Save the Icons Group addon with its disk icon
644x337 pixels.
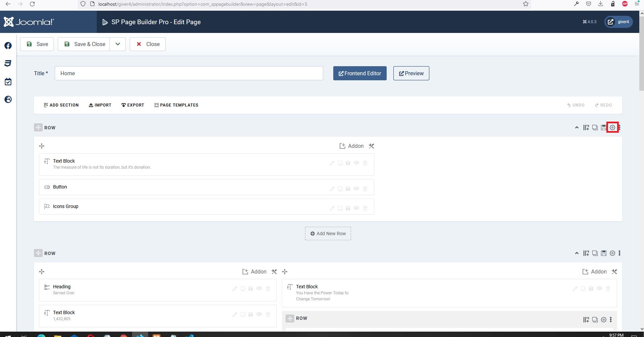[x=348, y=208]
